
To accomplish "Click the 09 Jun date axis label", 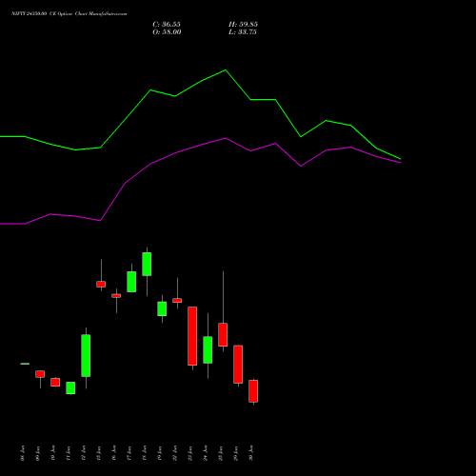I will click(x=38, y=453).
